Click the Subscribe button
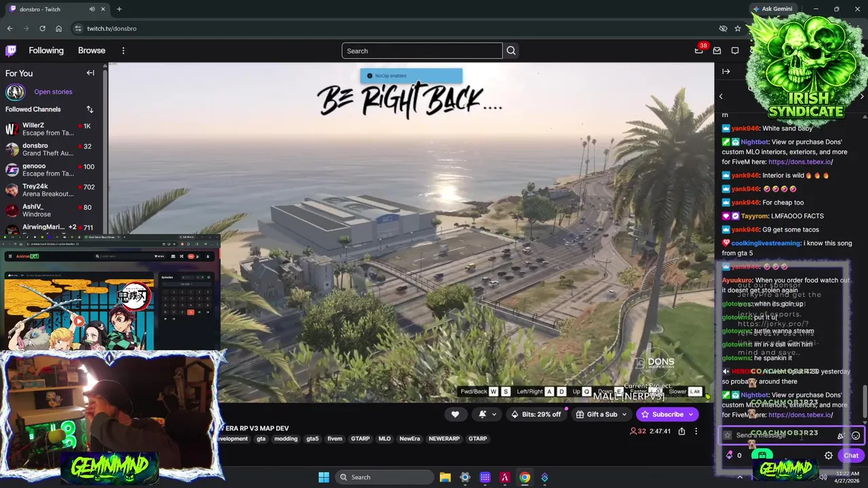868x488 pixels. pos(667,414)
